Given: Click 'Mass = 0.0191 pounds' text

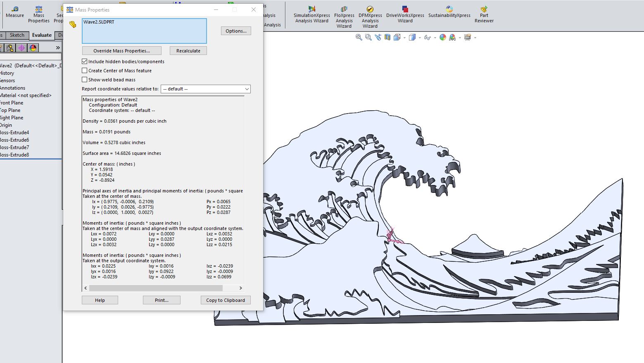Looking at the screenshot, I should (x=107, y=132).
